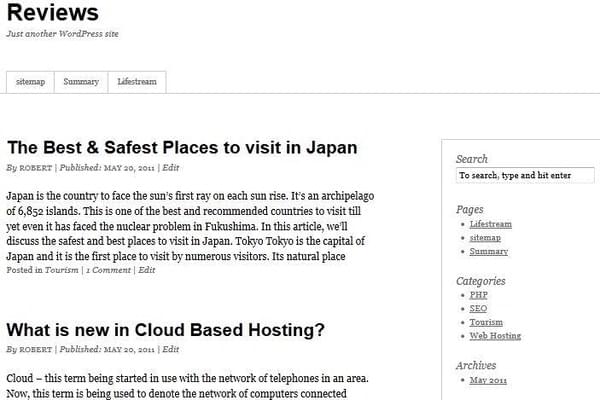The image size is (600, 400).
Task: Click the Reviews site title
Action: point(53,12)
